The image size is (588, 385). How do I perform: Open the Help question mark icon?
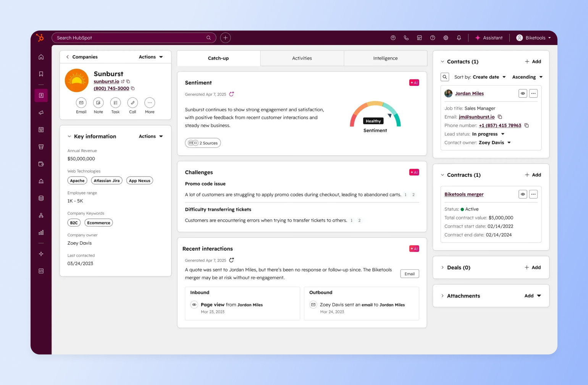point(433,38)
